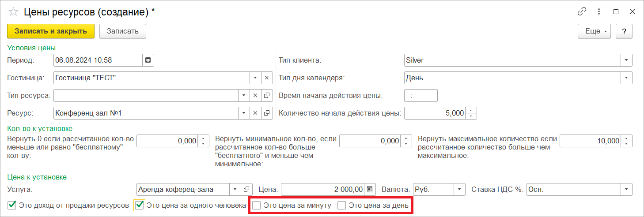Clear the Ресурс field
This screenshot has height=217, width=644.
[x=255, y=113]
